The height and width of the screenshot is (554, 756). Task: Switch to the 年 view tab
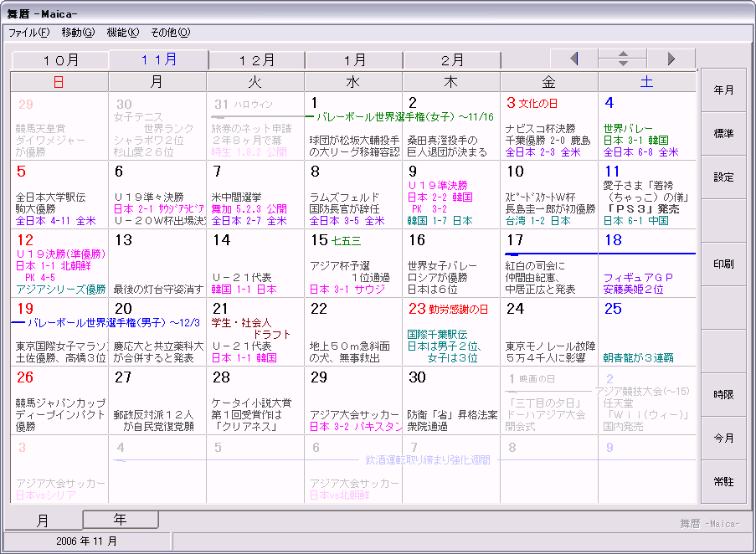tap(121, 520)
